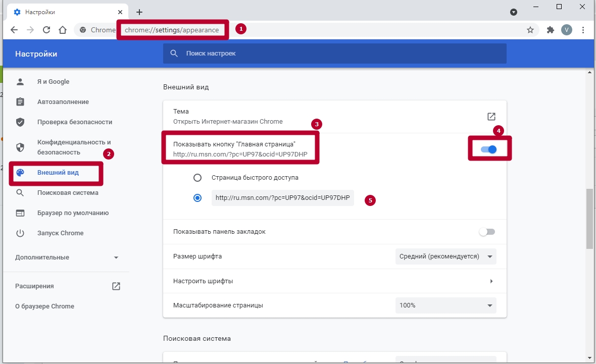Click the tab search down-arrow icon
This screenshot has width=596, height=364.
coord(514,12)
